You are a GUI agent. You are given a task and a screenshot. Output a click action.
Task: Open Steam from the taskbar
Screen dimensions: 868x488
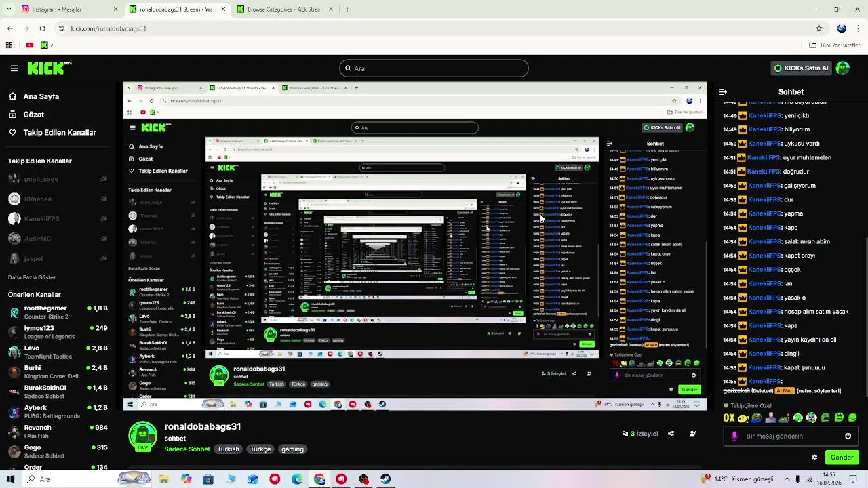(385, 479)
